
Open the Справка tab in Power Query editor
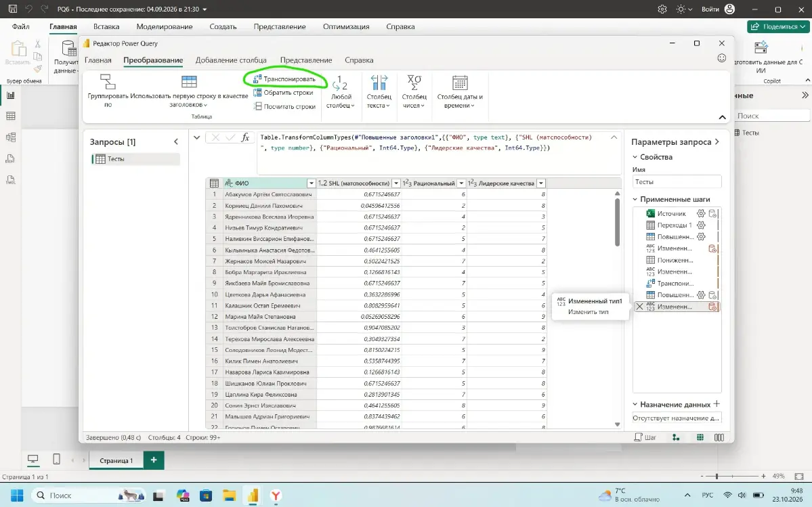pyautogui.click(x=359, y=60)
